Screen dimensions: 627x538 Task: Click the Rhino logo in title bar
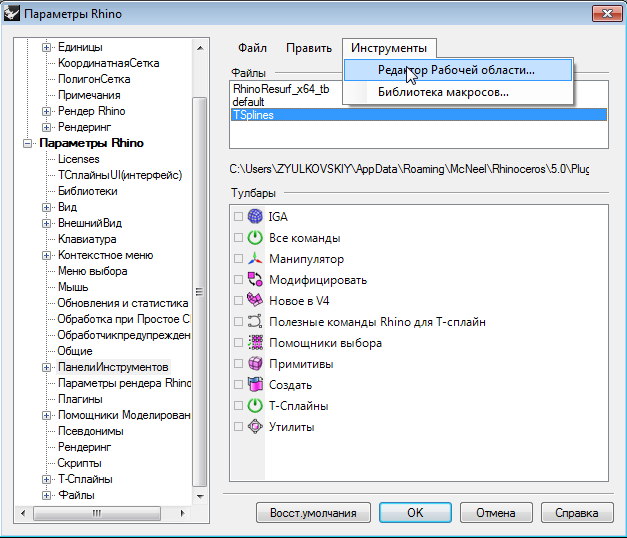point(11,13)
